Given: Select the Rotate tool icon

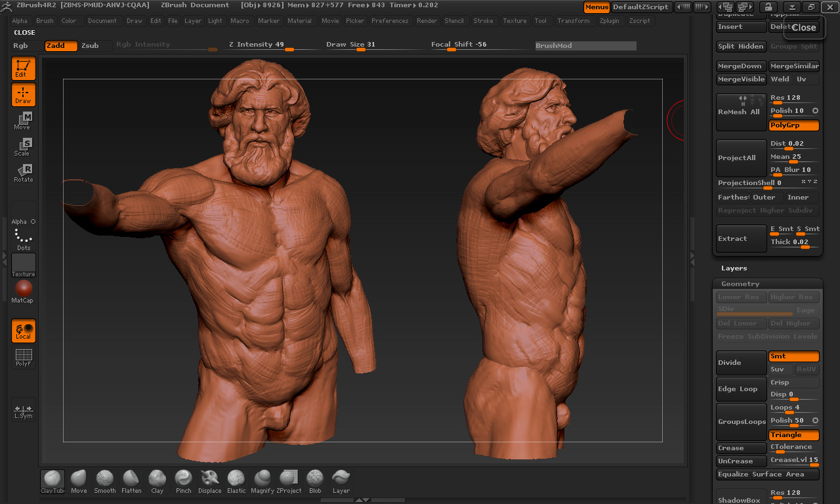Looking at the screenshot, I should 24,173.
